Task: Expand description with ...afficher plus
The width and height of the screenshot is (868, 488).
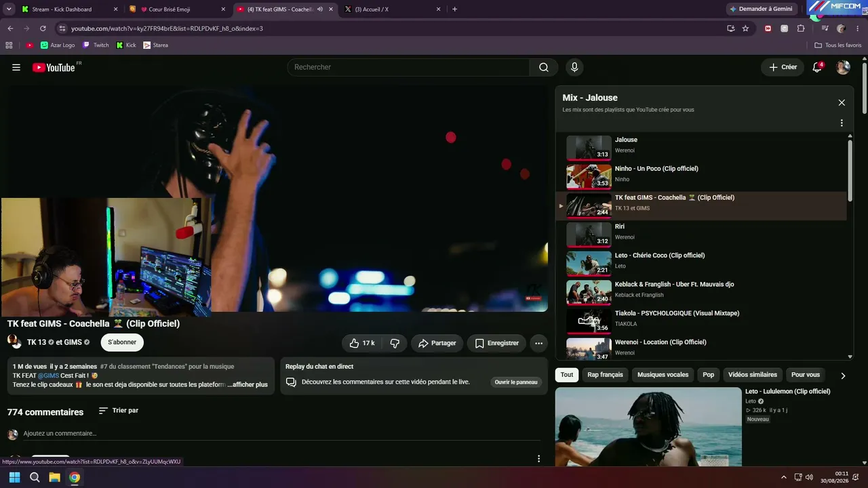Action: tap(248, 384)
